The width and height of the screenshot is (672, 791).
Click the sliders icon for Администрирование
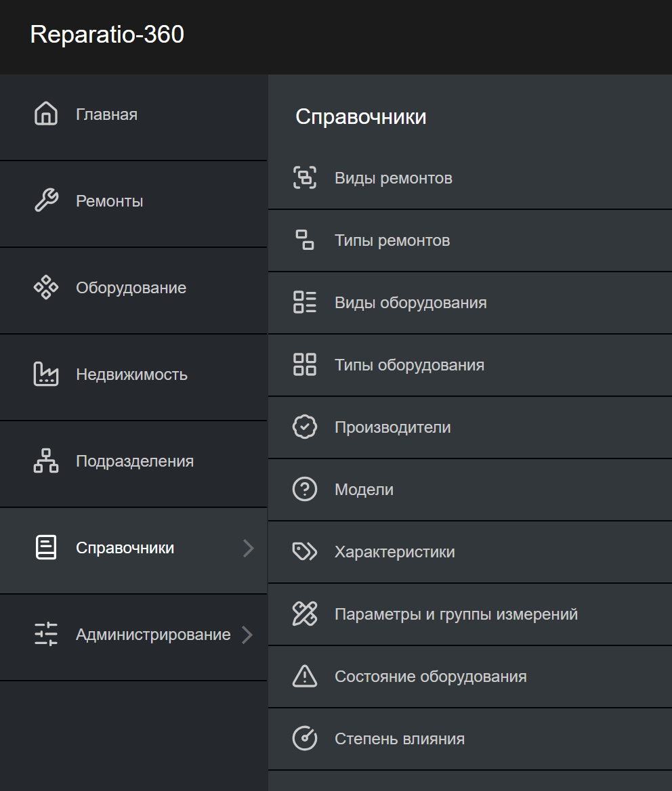[46, 635]
